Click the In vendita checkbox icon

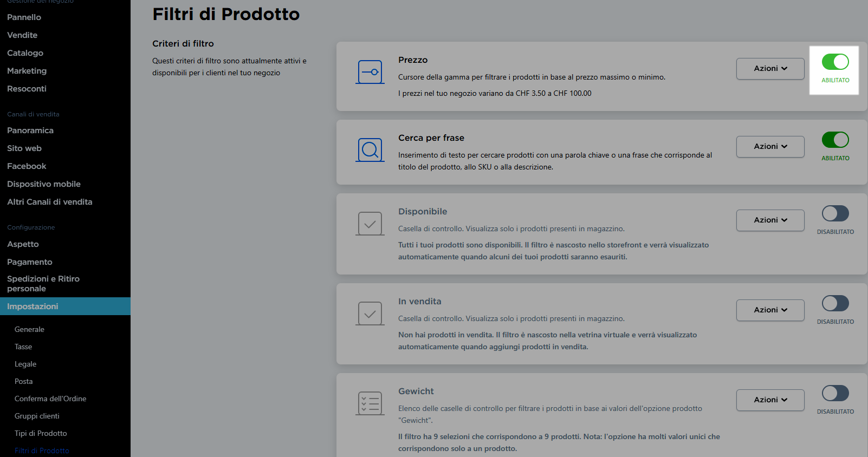(370, 314)
